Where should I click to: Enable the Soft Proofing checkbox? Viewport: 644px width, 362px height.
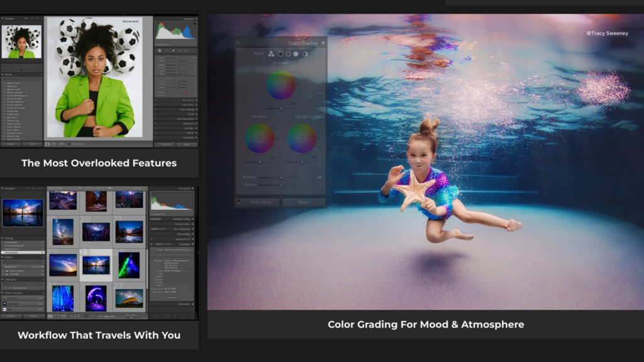point(70,144)
